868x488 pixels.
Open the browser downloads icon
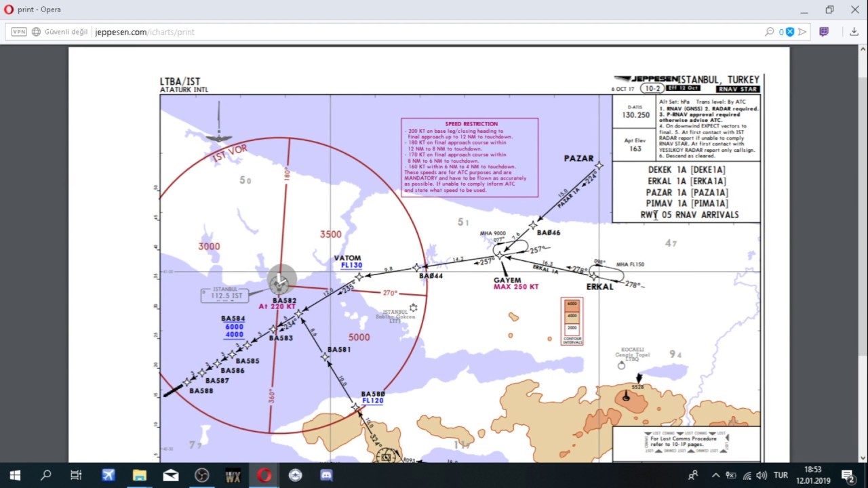pyautogui.click(x=854, y=32)
